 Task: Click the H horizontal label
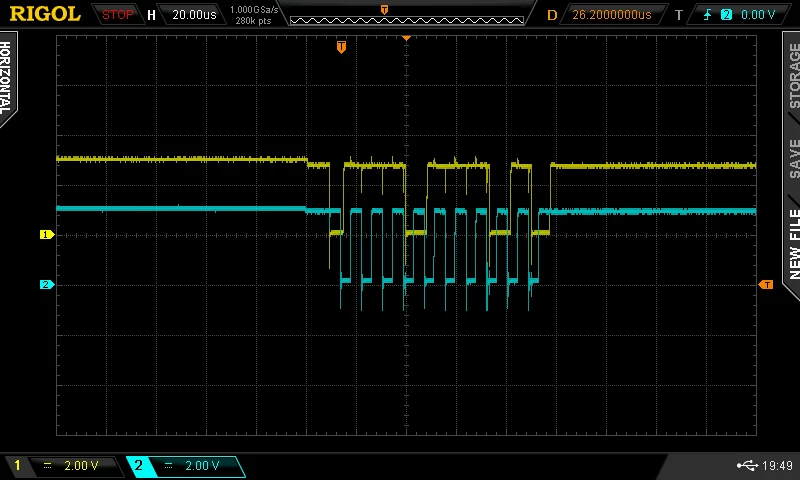click(x=151, y=15)
